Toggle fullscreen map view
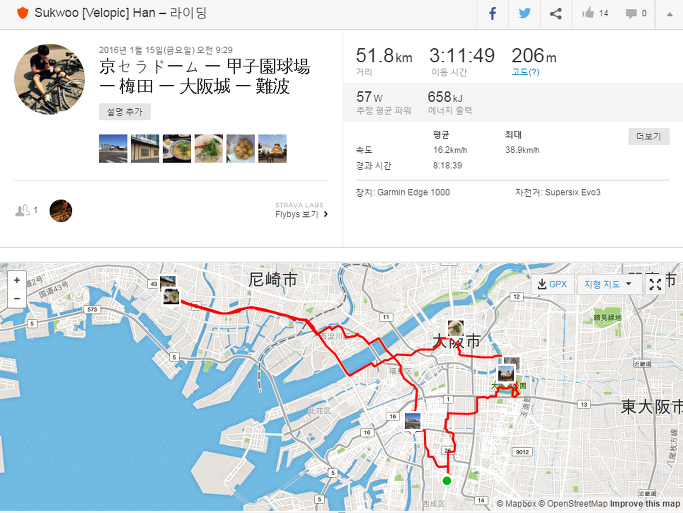 click(655, 284)
